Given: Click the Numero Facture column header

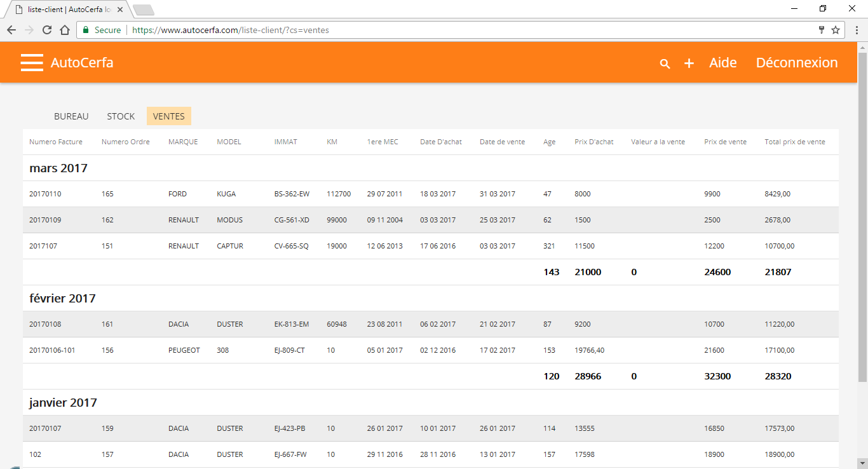Looking at the screenshot, I should 56,142.
